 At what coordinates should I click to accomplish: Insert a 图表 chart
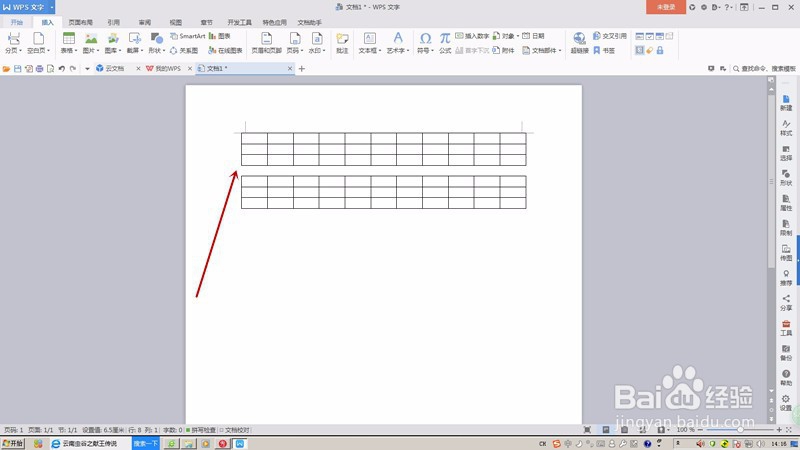(x=220, y=36)
